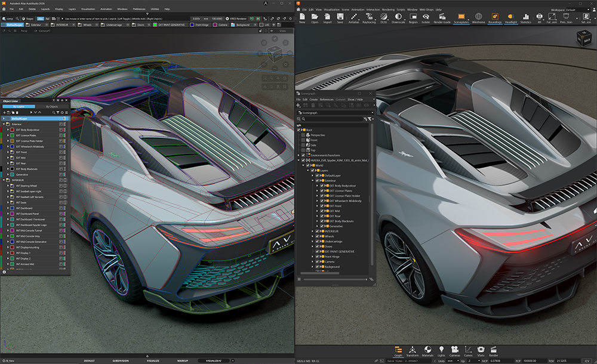597x364 pixels.
Task: Collapse the INTERIEUR section in the Object Lister
Action: (5, 180)
